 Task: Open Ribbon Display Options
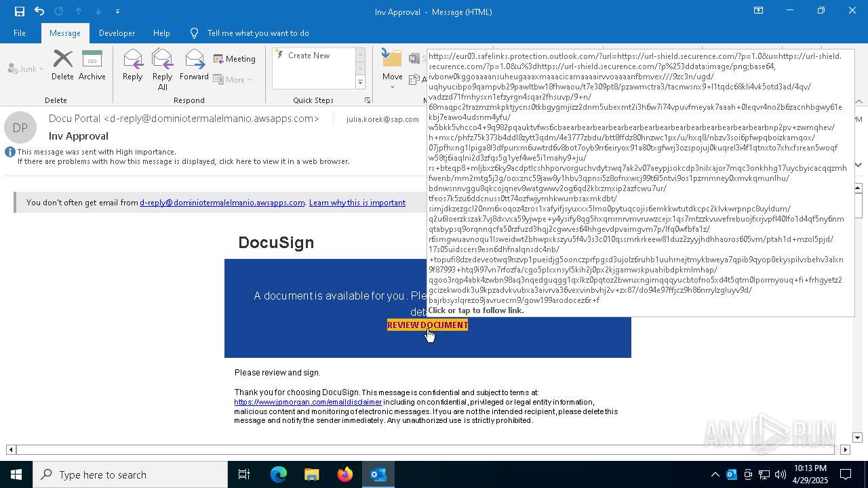[758, 11]
